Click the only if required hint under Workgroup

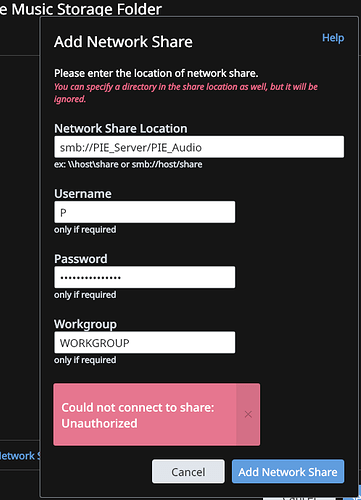tap(85, 360)
